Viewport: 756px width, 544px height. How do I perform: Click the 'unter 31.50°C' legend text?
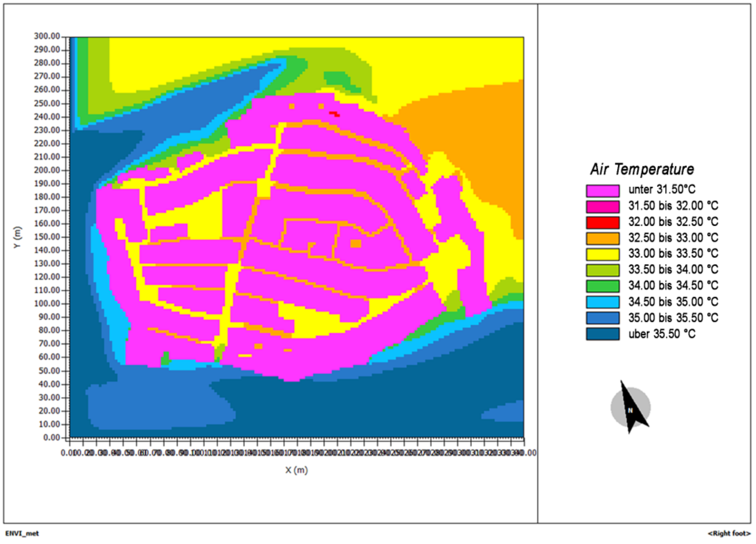(x=662, y=190)
